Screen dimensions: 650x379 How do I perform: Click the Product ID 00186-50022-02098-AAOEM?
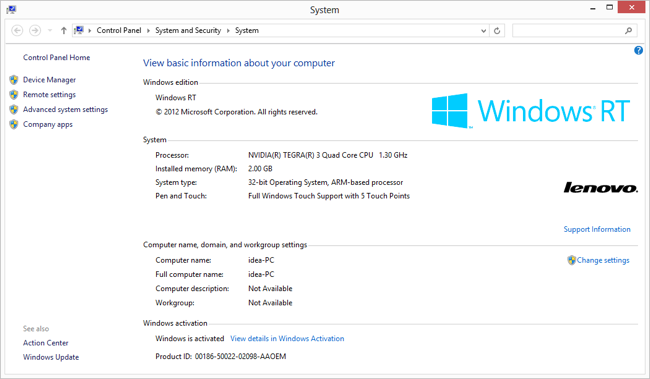221,356
